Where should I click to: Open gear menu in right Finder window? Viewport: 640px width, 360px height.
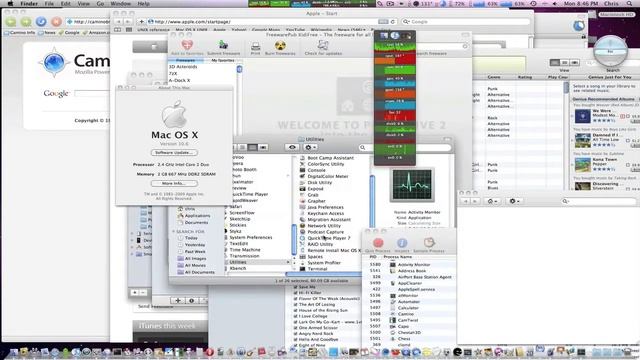pyautogui.click(x=514, y=201)
